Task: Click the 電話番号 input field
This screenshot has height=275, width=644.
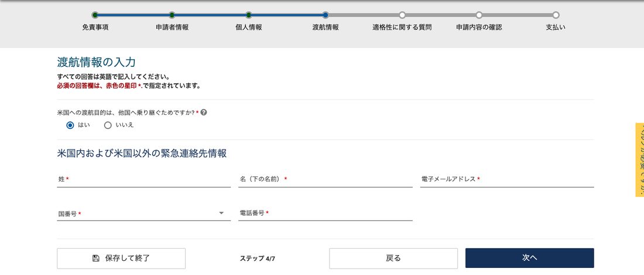Action: pyautogui.click(x=326, y=213)
